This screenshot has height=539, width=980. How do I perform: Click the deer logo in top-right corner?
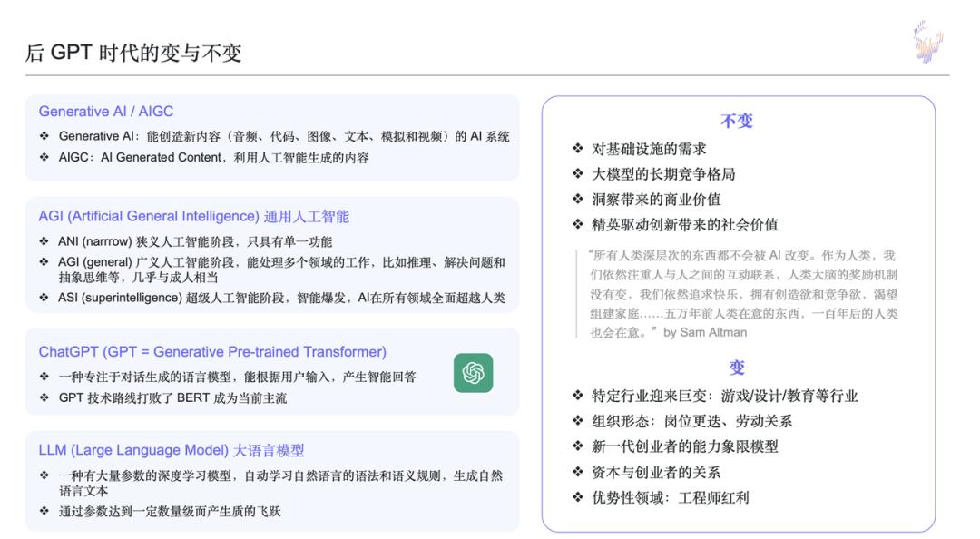pos(928,42)
